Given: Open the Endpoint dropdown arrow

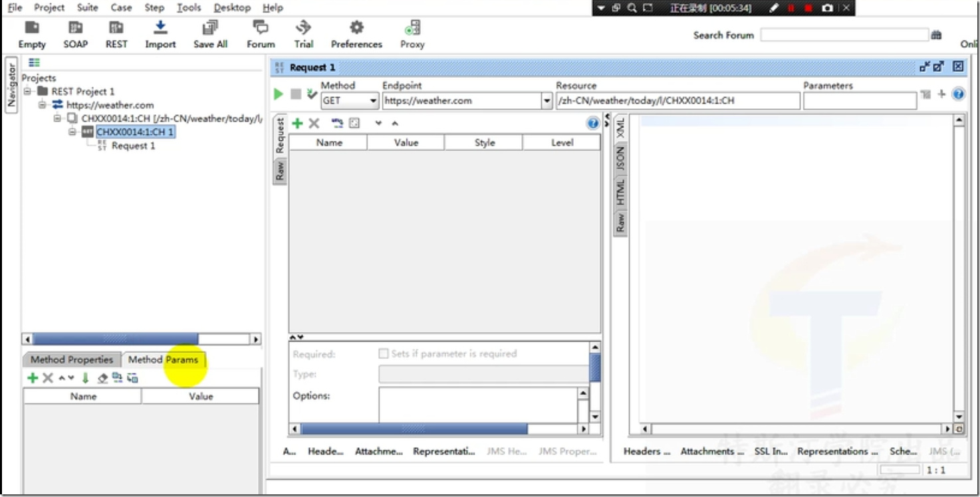Looking at the screenshot, I should coord(547,101).
